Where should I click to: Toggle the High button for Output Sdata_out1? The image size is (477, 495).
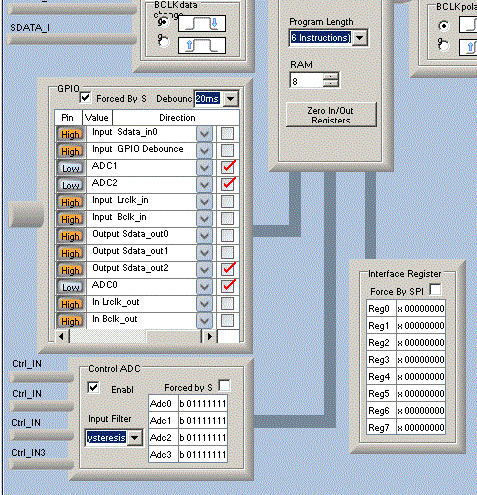coord(70,253)
